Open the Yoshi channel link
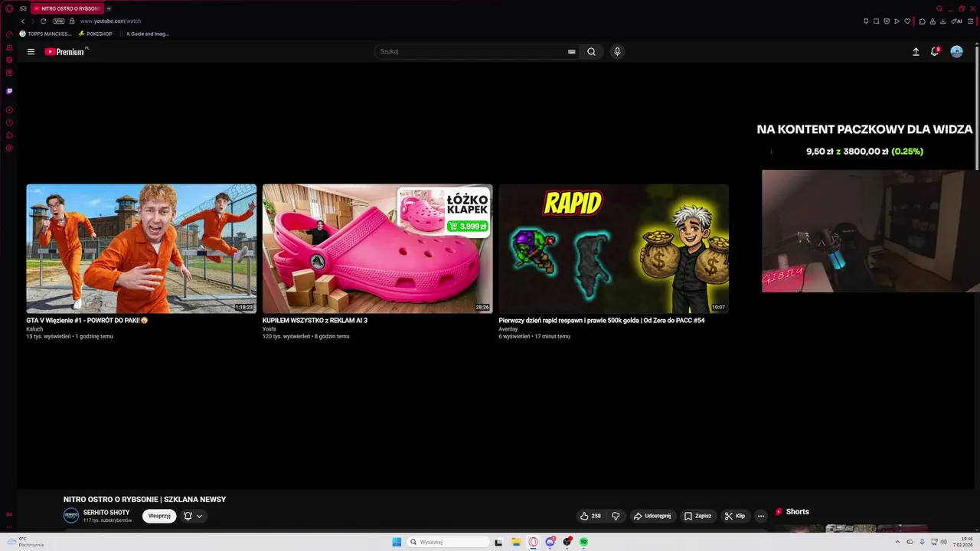Image resolution: width=980 pixels, height=551 pixels. [269, 329]
